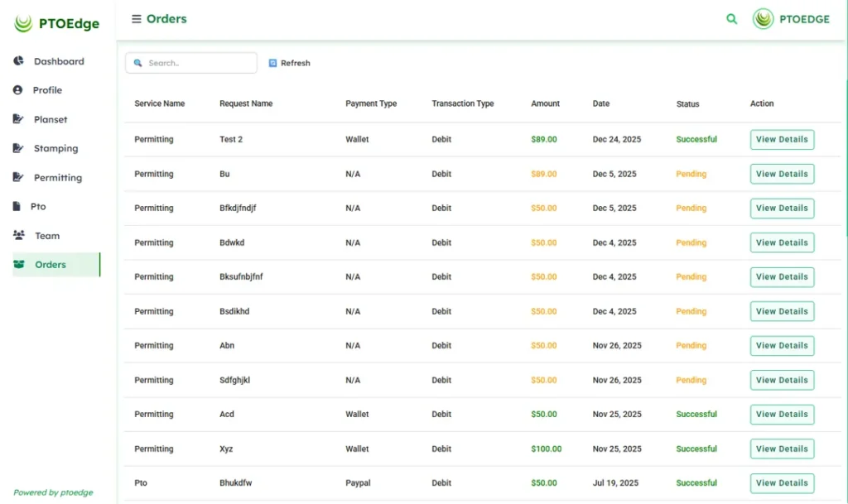Click the Search input field
Viewport: 848px width, 504px height.
190,62
